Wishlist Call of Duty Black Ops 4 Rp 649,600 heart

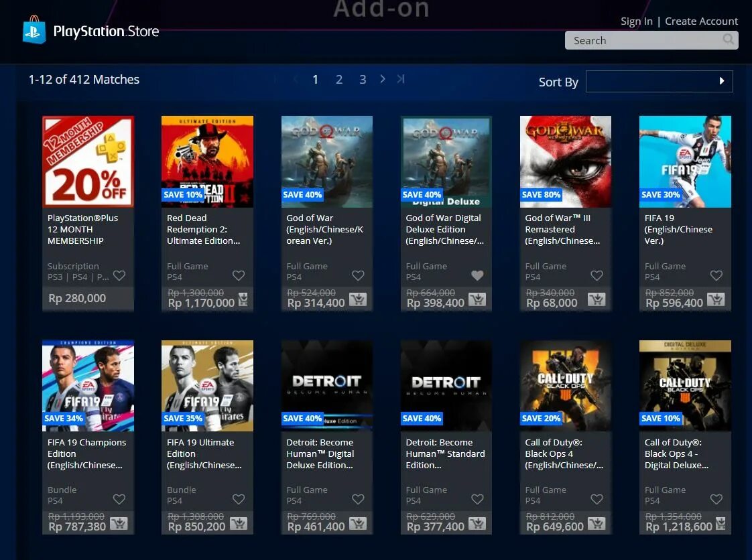(x=597, y=499)
